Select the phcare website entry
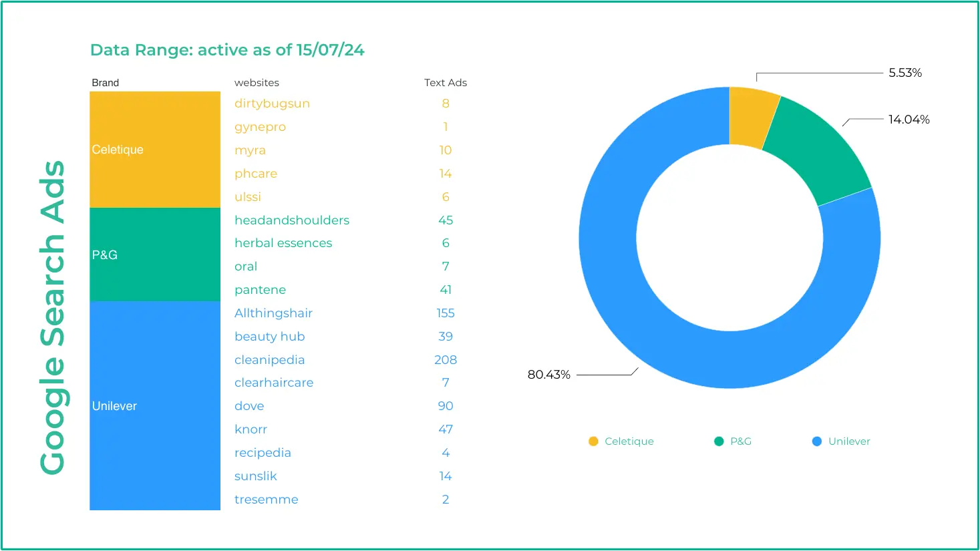This screenshot has width=980, height=551. tap(256, 174)
